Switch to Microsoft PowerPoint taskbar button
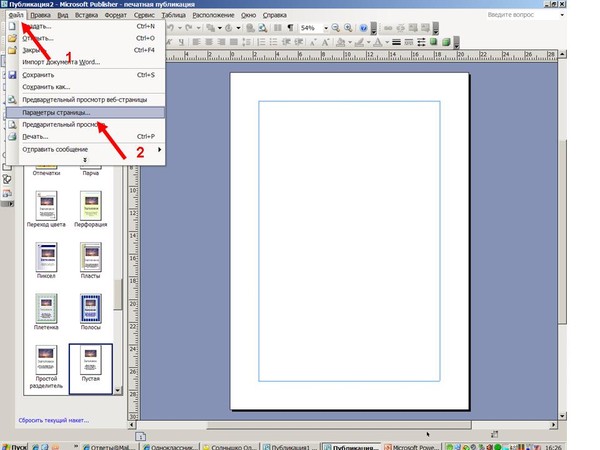The width and height of the screenshot is (600, 450). coord(412,447)
